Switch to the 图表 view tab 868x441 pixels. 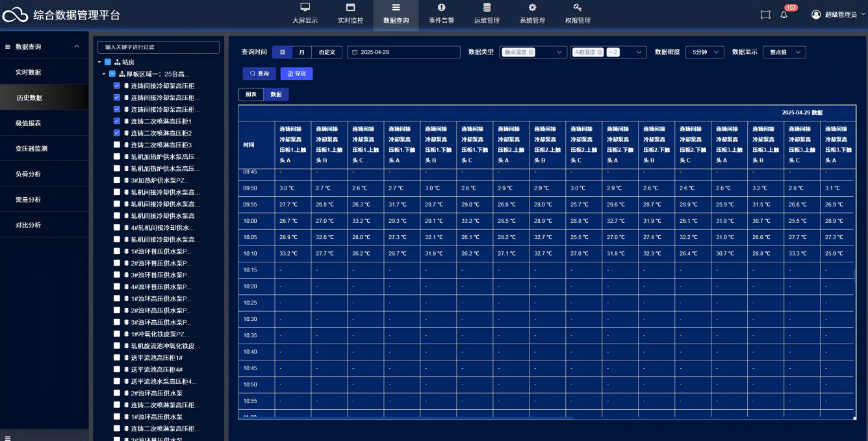pyautogui.click(x=251, y=94)
